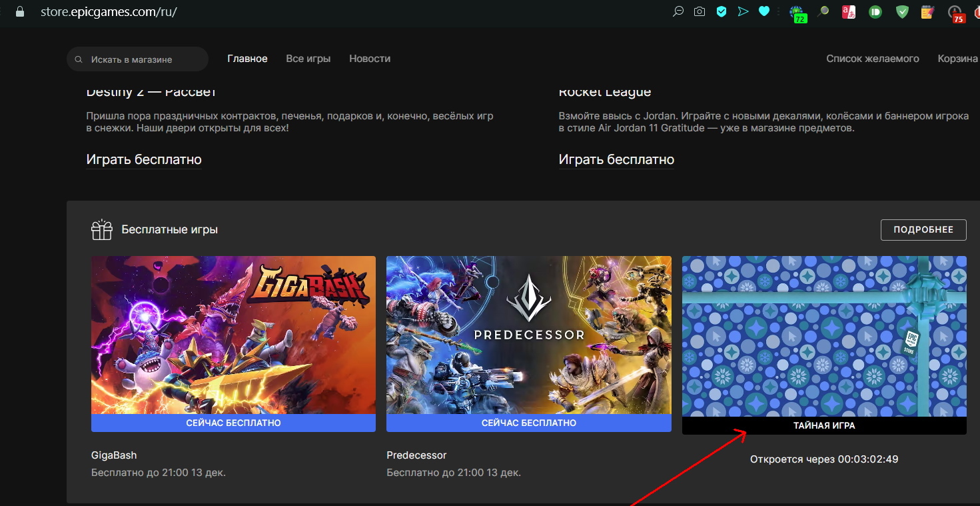Click the Искать в магазине search field
The image size is (980, 506).
pos(137,59)
